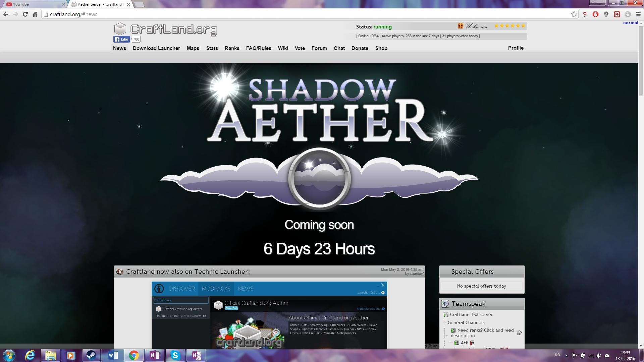Close the YouTube tab
644x362 pixels.
pos(63,4)
